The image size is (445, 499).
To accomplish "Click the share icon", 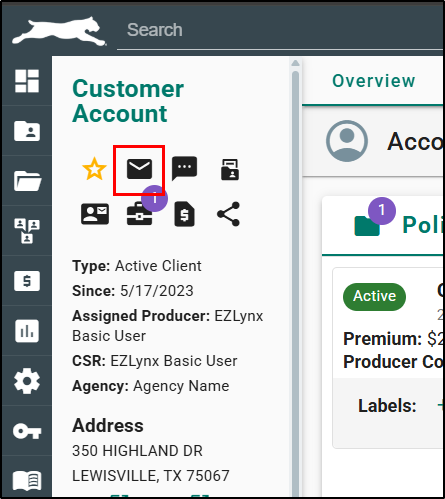I will [x=228, y=214].
